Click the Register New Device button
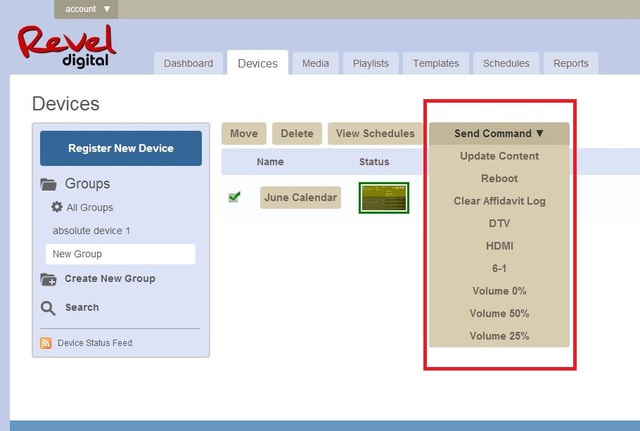Image resolution: width=640 pixels, height=431 pixels. (x=121, y=148)
